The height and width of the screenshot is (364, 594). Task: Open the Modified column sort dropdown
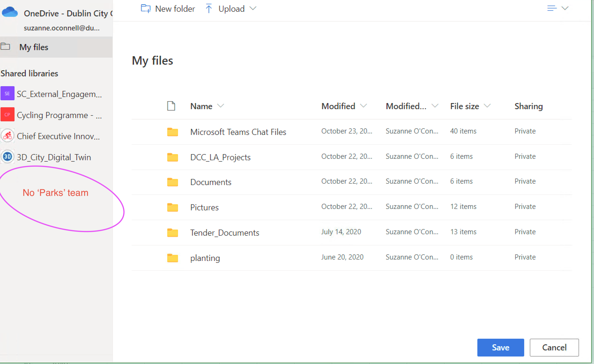(x=363, y=106)
